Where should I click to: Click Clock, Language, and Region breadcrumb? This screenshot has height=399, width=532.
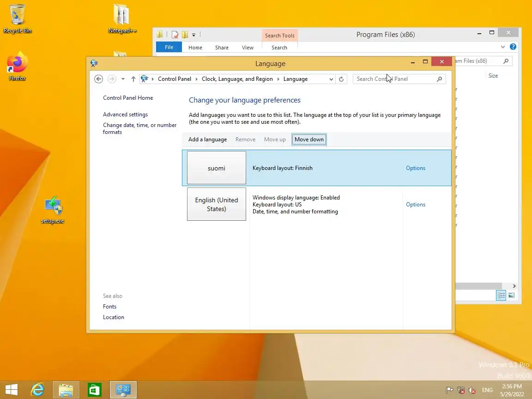[x=237, y=79]
